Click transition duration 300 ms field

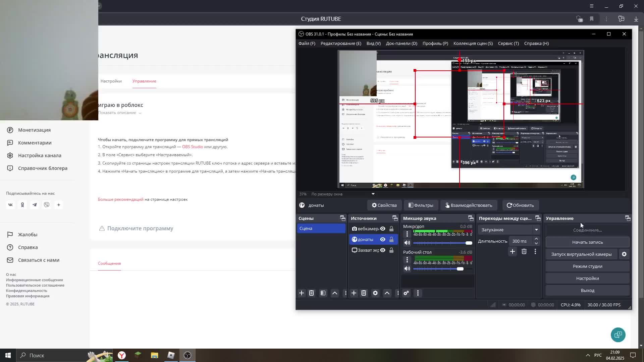point(520,241)
